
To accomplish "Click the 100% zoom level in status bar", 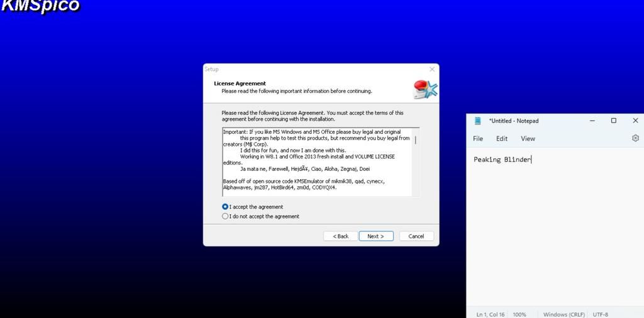I will point(519,314).
